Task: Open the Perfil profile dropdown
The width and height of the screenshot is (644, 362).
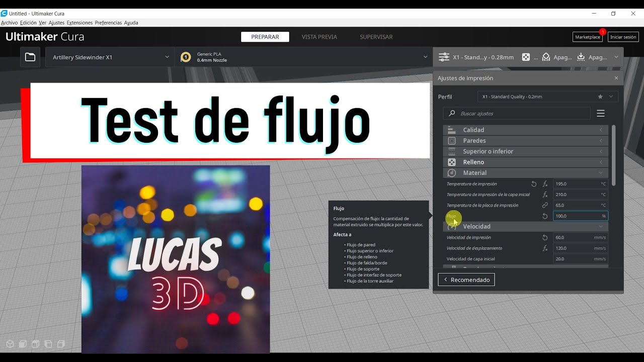Action: (548, 97)
